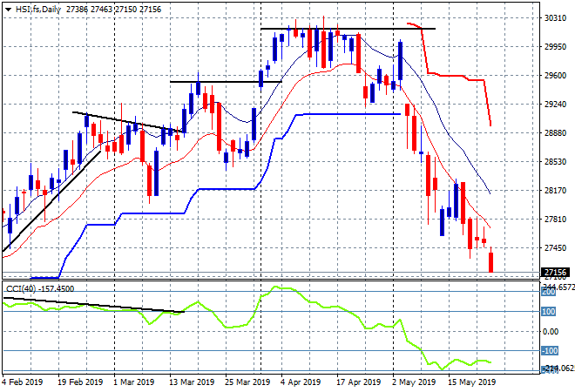Screen dimensions: 575x392
Task: Open the chart dropdown triangle beside HSI.fs
Action: tap(8, 10)
